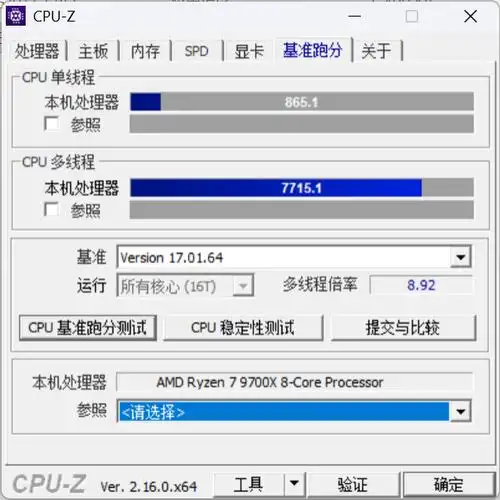Viewport: 500px width, 500px height.
Task: Start CPU 基准跑分测试 benchmark
Action: coord(88,328)
